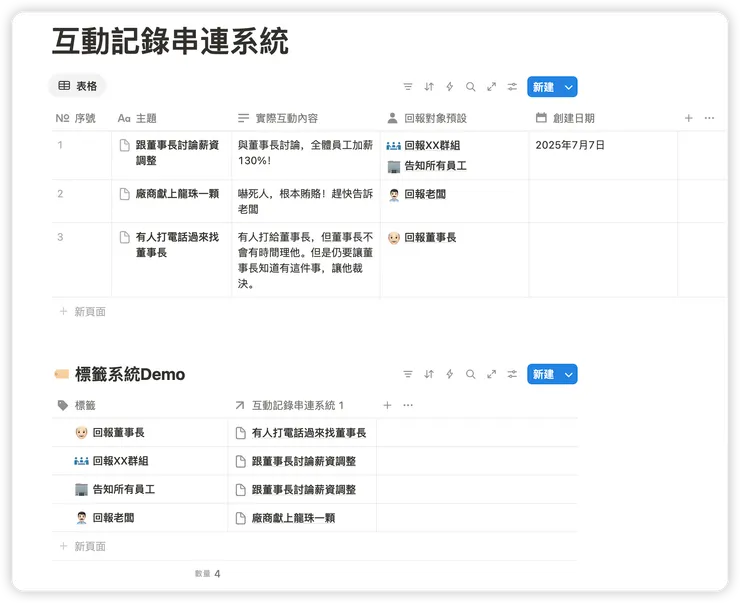Viewport: 740px width, 603px height.
Task: Click man emoji of 回報老闆 in Demo table
Action: point(81,518)
